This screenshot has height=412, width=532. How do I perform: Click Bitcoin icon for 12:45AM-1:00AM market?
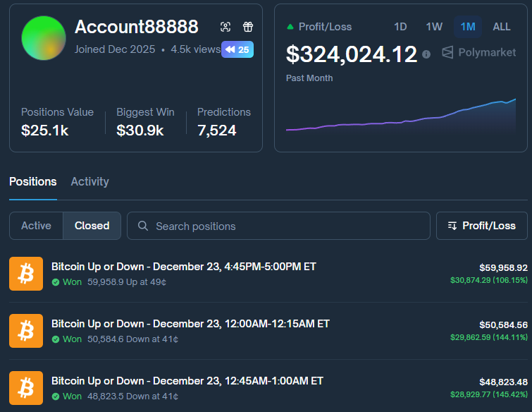point(26,388)
